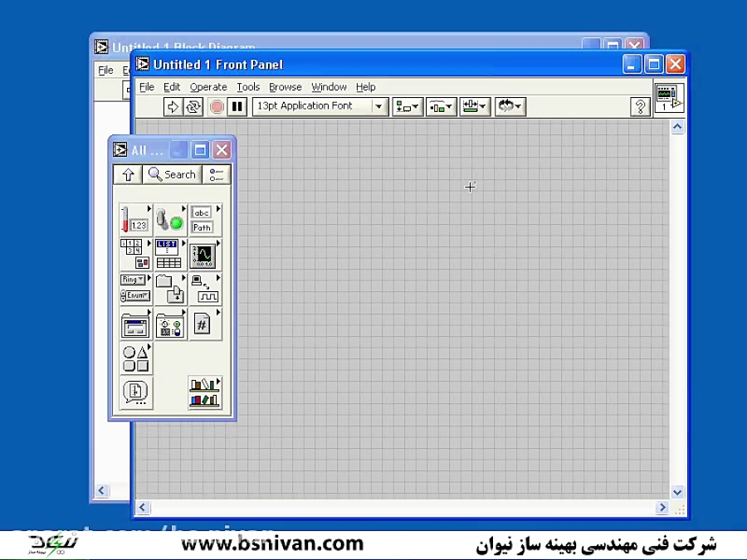Click the Run arrow button
The height and width of the screenshot is (560, 747).
173,107
